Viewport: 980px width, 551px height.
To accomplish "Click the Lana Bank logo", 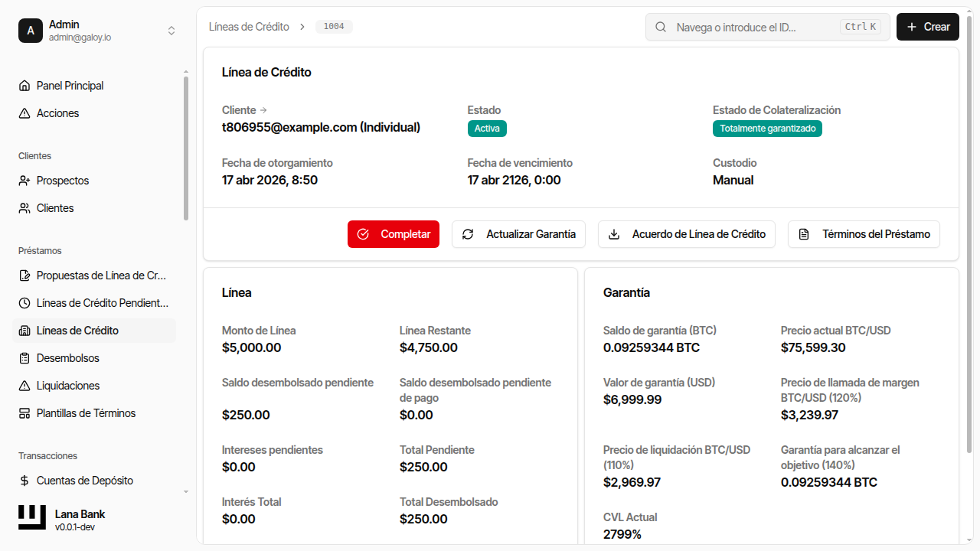I will pyautogui.click(x=31, y=517).
